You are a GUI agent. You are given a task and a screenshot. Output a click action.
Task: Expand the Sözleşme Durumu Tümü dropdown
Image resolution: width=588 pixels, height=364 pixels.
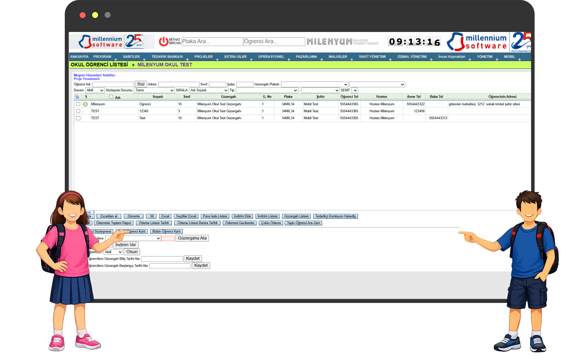pos(154,90)
